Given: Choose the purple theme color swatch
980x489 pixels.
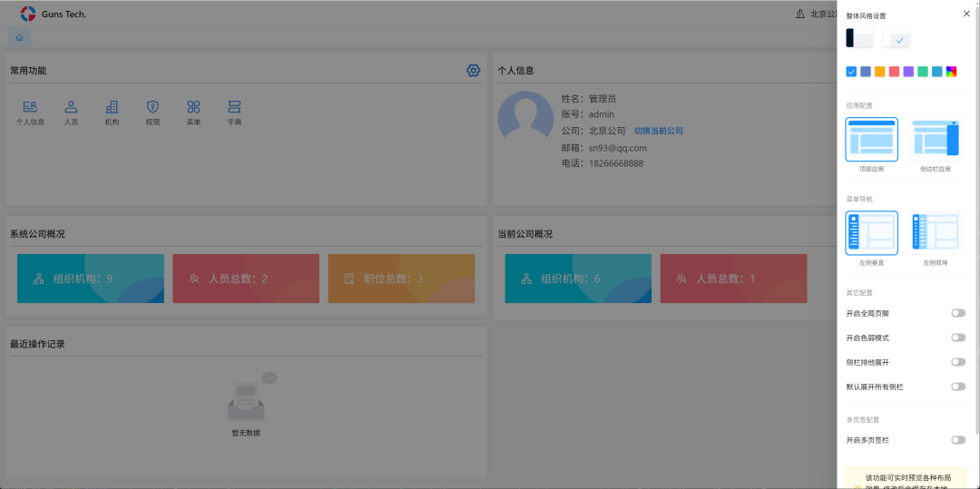Looking at the screenshot, I should click(x=908, y=72).
